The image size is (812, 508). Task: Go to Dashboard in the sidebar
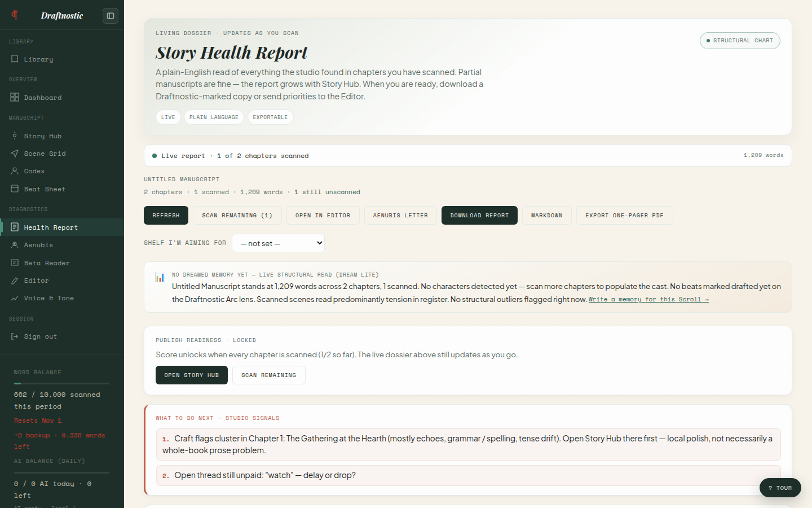click(x=62, y=97)
